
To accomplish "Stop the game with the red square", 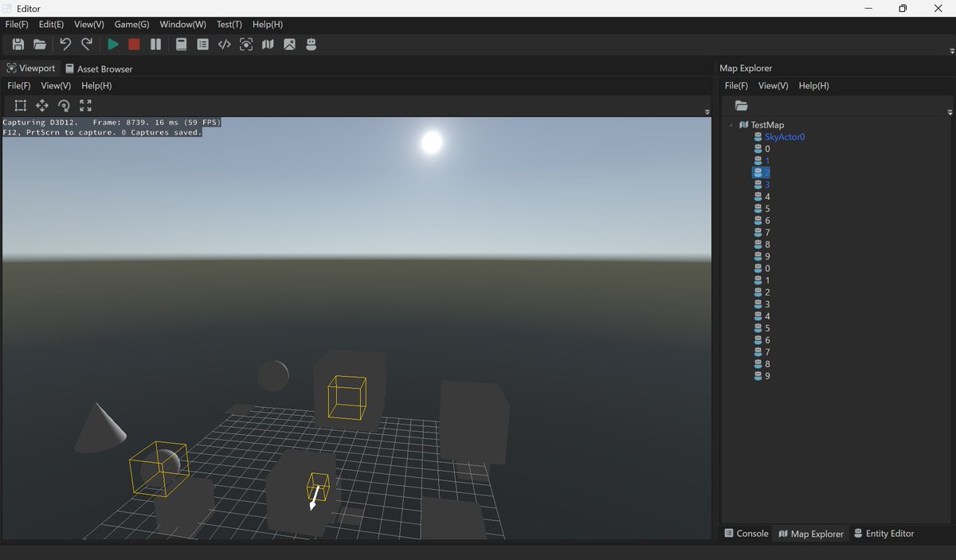I will (x=134, y=45).
